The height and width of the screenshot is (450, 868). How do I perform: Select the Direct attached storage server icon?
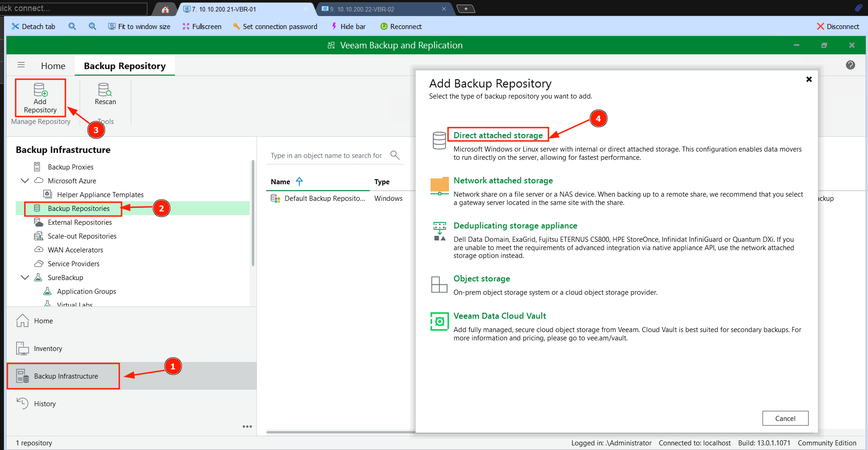pyautogui.click(x=439, y=140)
